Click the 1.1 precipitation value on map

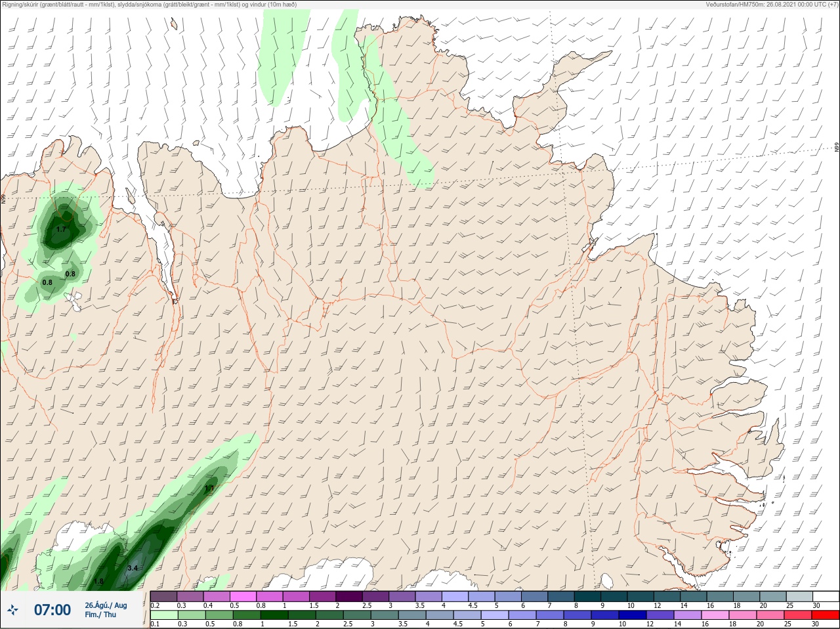click(x=209, y=488)
